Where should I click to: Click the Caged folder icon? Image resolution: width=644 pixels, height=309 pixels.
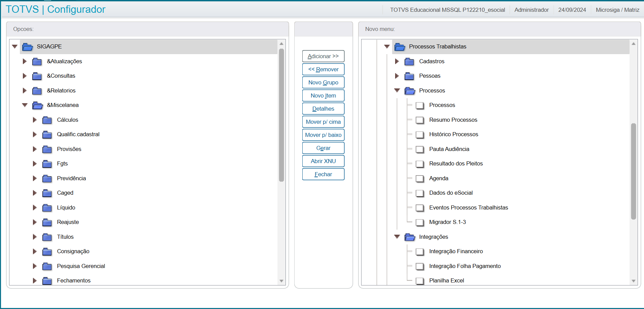(47, 193)
